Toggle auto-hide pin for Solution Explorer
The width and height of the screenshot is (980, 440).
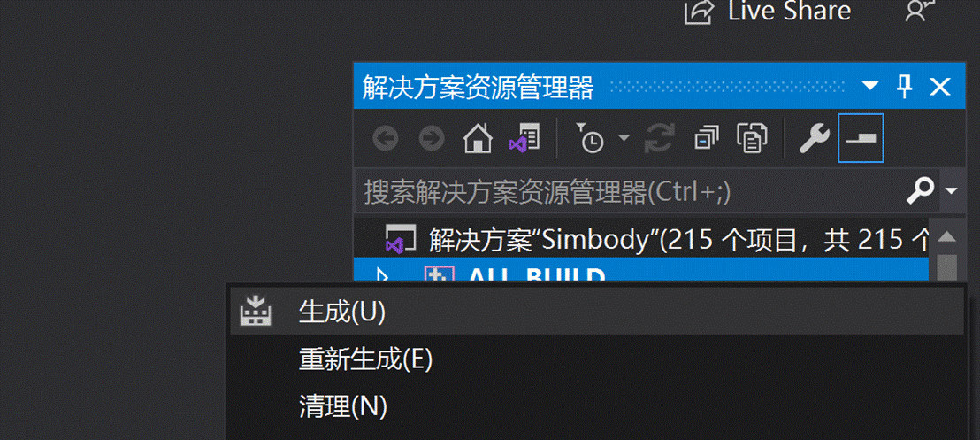coord(904,87)
